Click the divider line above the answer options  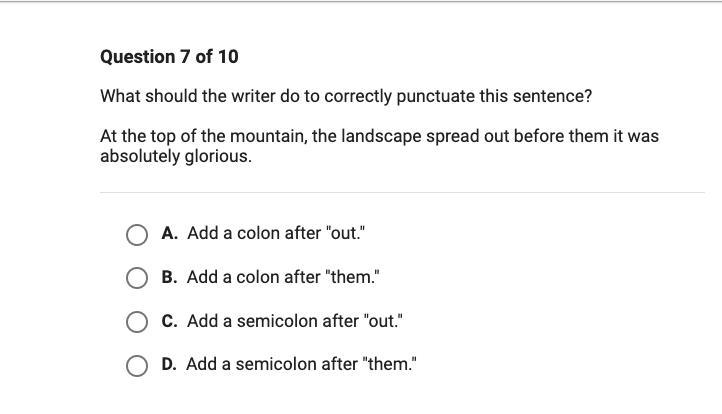402,192
